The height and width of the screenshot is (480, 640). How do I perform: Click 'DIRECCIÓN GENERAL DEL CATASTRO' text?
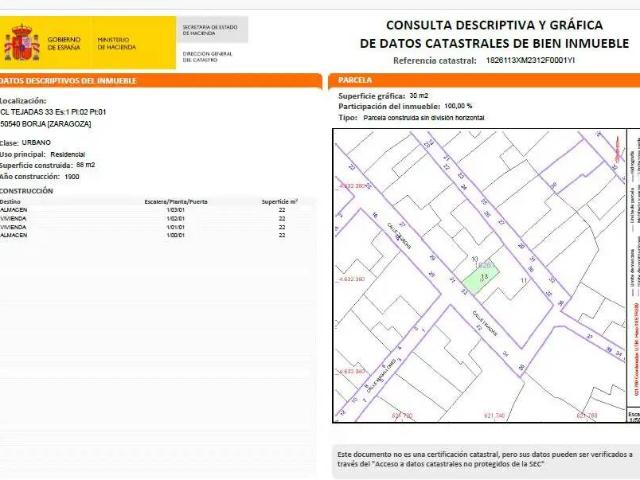[207, 57]
